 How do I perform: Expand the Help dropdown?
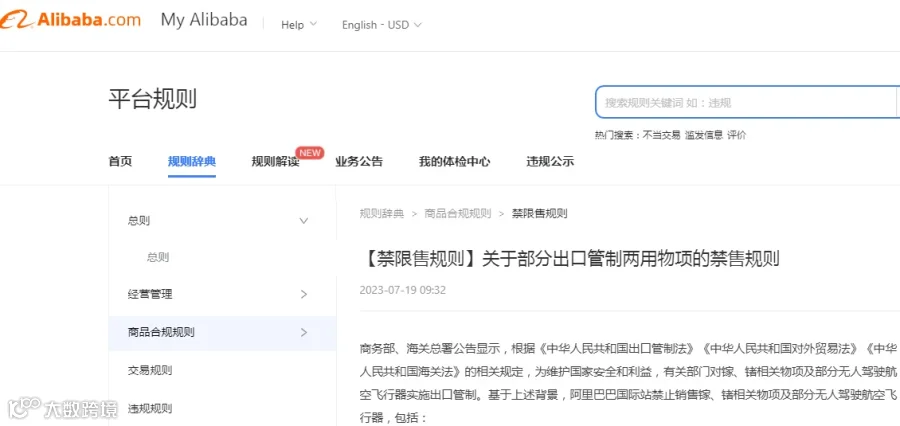[298, 25]
